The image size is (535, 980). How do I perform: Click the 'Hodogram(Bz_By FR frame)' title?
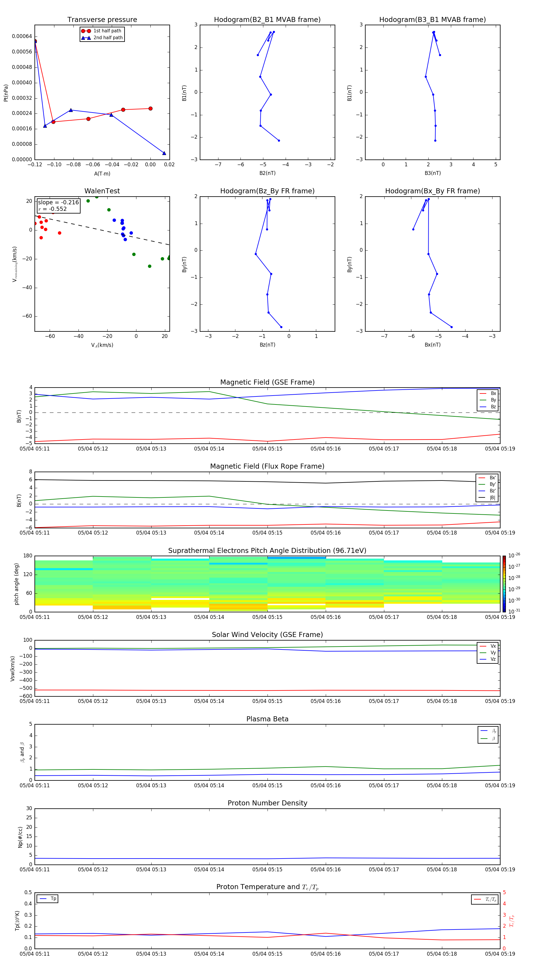point(267,191)
